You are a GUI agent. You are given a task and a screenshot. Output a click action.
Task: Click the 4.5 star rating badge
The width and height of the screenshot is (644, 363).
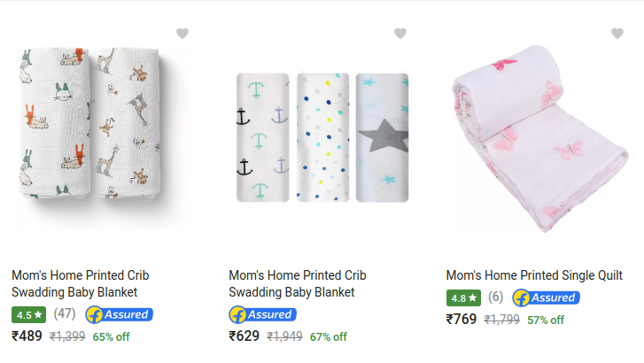click(30, 314)
